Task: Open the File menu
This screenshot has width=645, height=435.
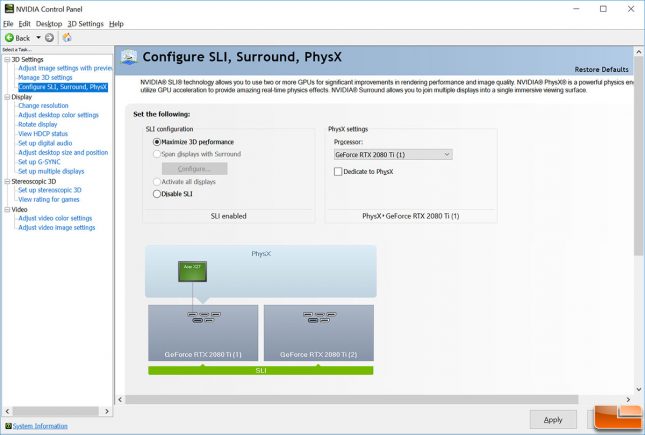Action: click(8, 24)
